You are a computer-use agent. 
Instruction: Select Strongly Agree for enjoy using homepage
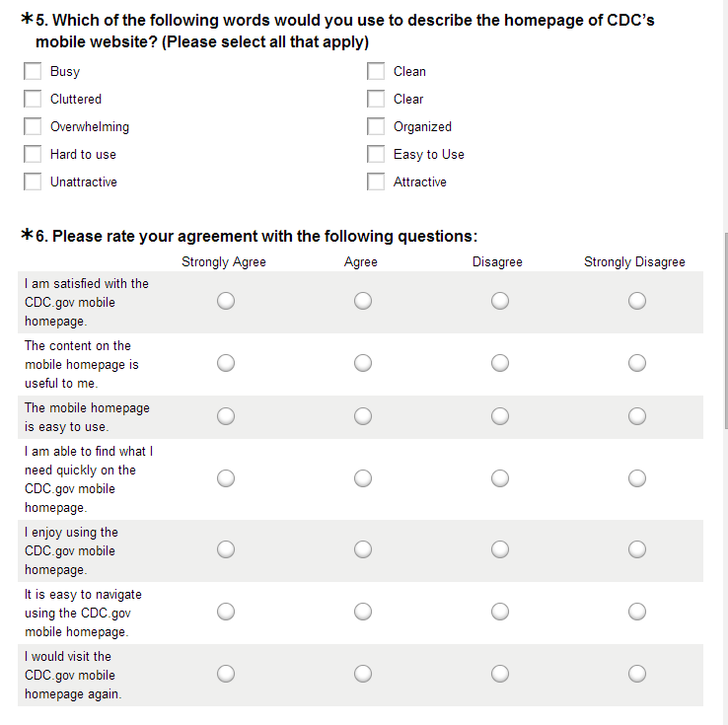tap(226, 549)
